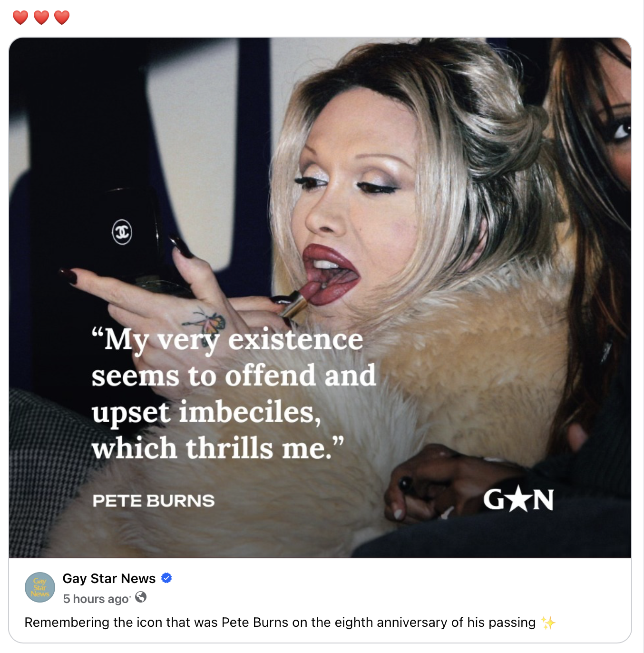Open the shared Pete Burns photo
The image size is (644, 653).
(x=320, y=297)
